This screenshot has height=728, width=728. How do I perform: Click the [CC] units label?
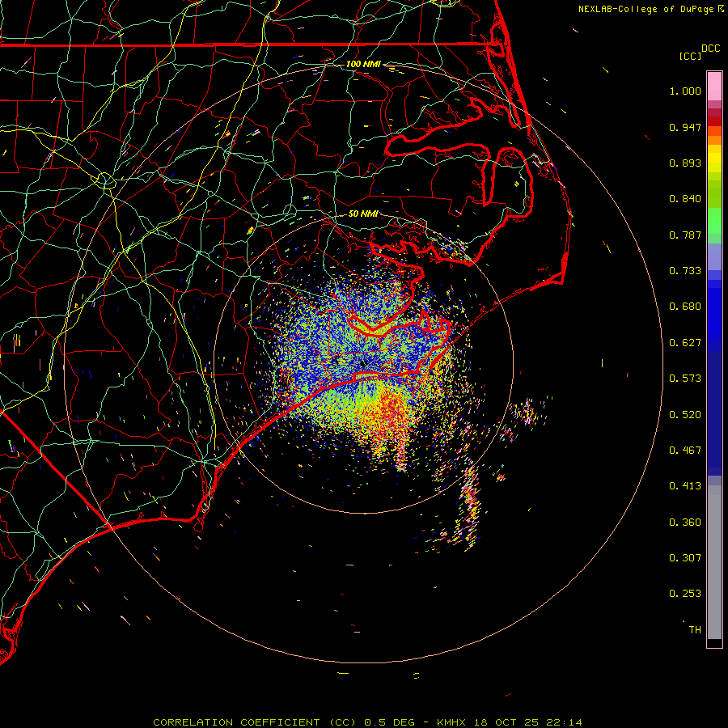[x=690, y=56]
